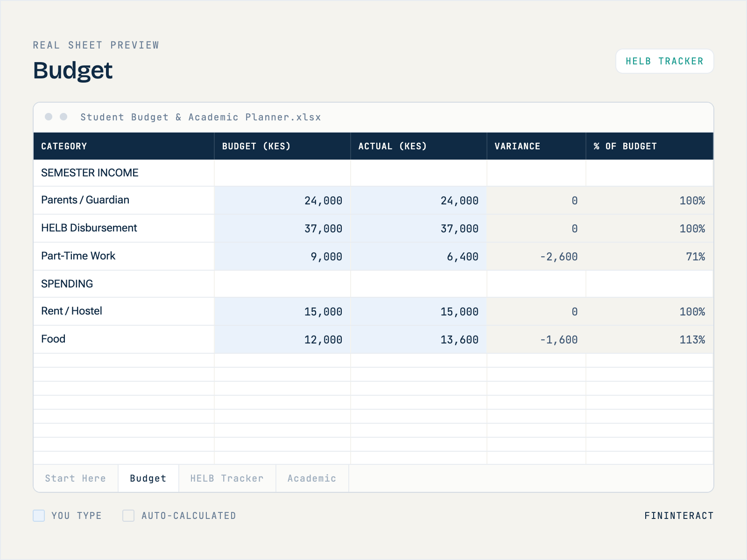
Task: Click the % OF BUDGET column header
Action: coord(650,146)
